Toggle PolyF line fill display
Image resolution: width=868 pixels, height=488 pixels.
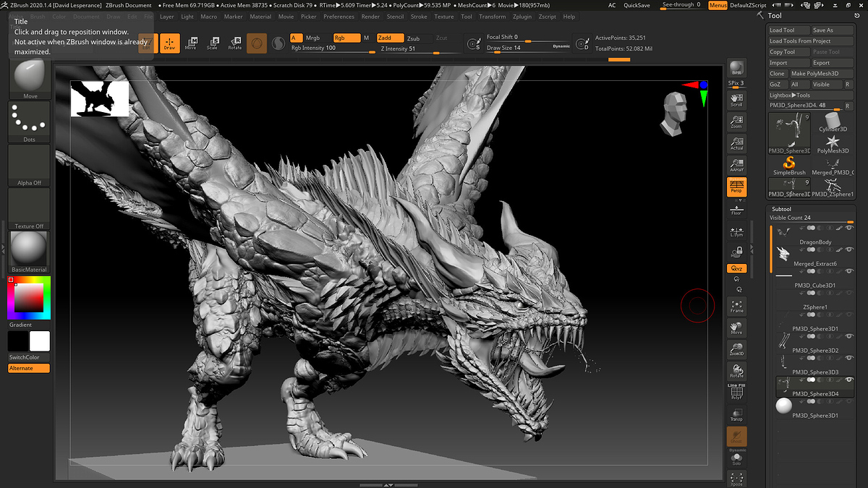[x=736, y=393]
